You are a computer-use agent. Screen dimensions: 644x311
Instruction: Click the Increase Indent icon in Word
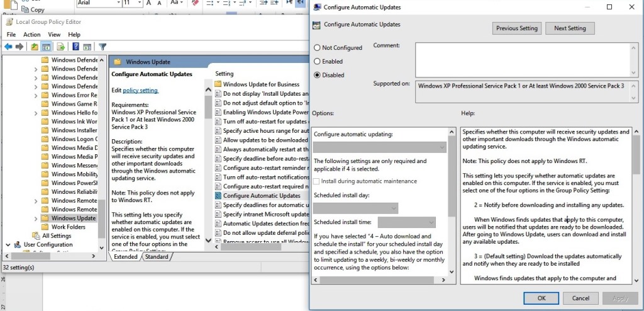(274, 3)
